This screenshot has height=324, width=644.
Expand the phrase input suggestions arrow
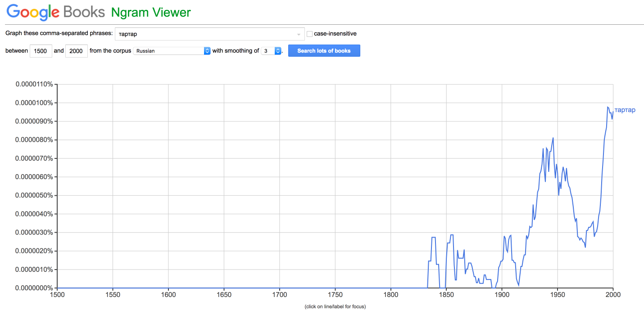(299, 34)
